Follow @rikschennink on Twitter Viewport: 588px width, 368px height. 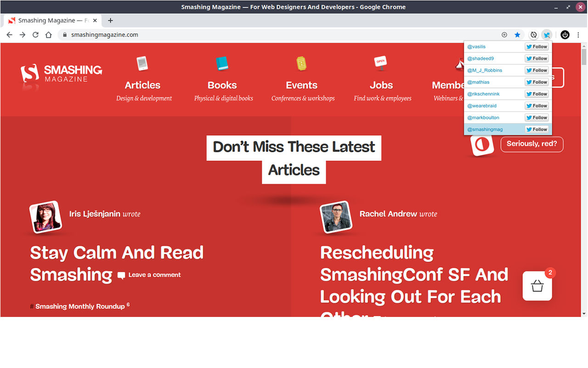[x=537, y=94]
